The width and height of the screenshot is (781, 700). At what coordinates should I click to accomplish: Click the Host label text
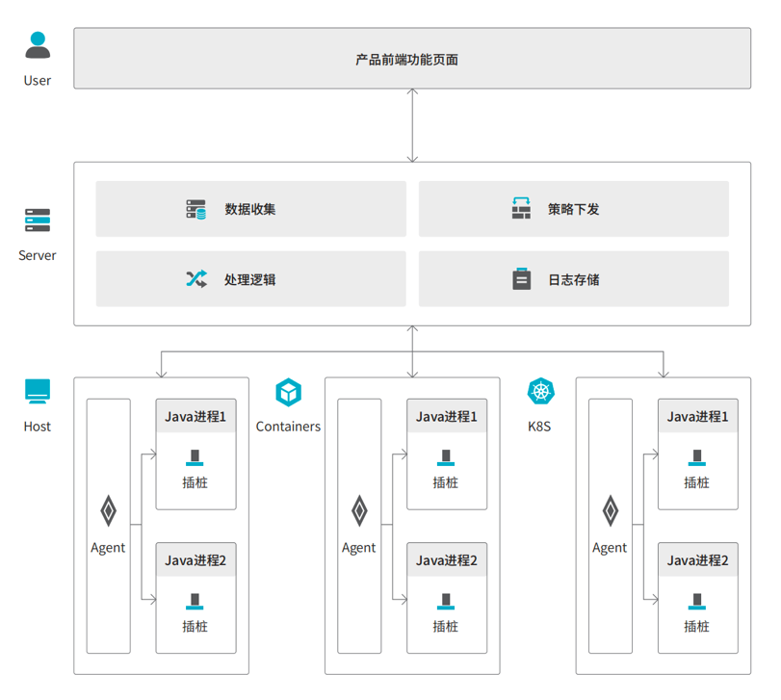coord(38,427)
